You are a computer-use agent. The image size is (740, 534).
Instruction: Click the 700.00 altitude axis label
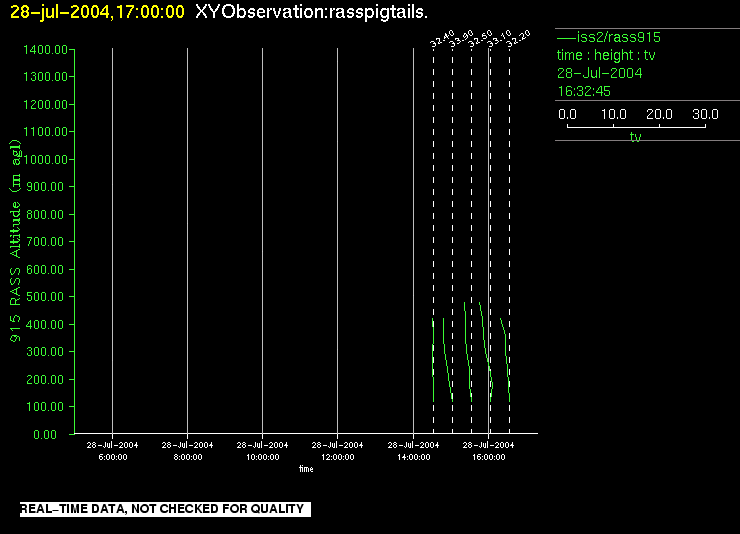point(45,242)
